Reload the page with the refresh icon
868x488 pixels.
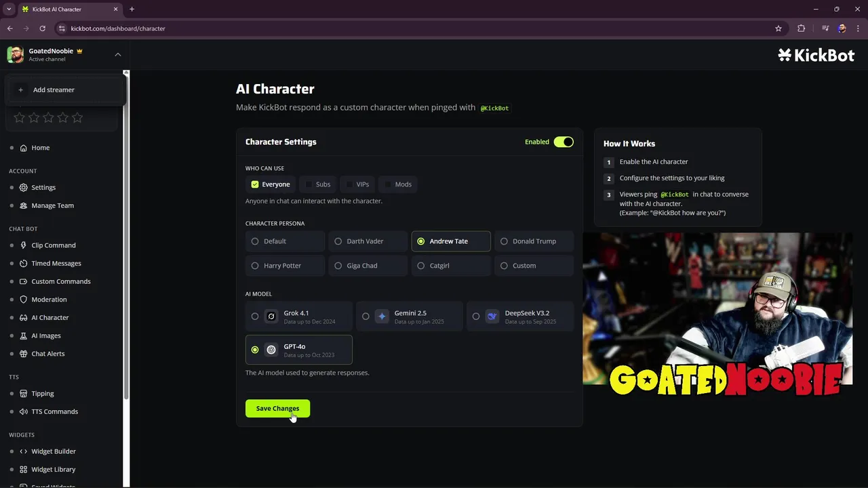42,28
